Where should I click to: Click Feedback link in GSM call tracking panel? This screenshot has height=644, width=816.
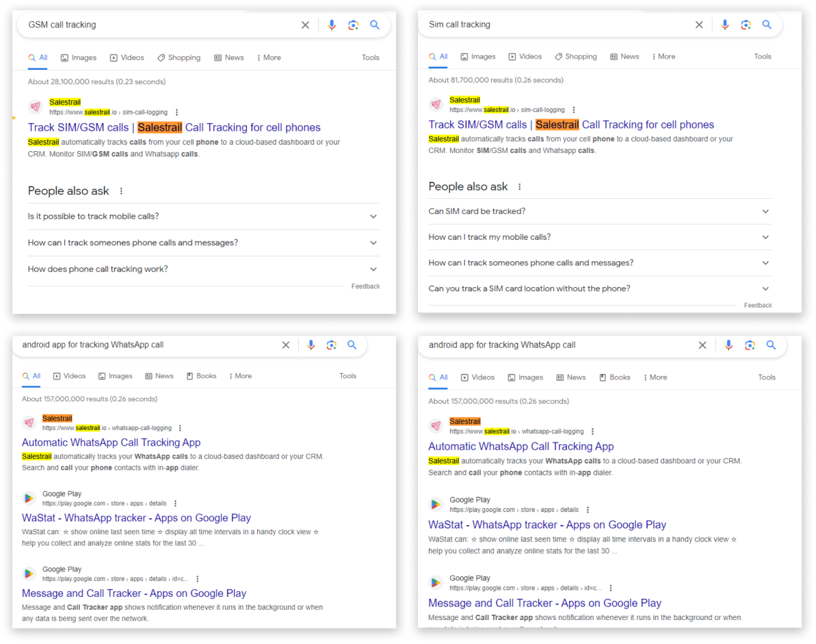(x=365, y=286)
